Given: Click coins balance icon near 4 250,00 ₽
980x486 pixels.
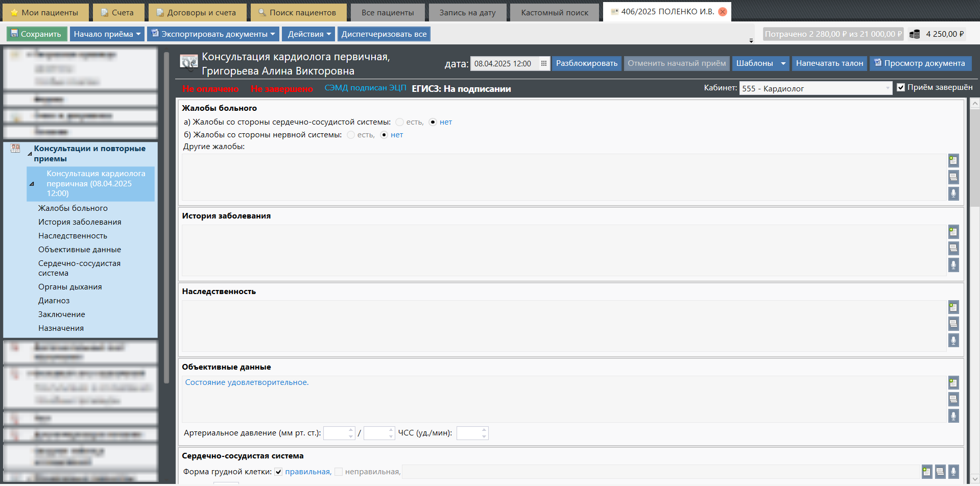Looking at the screenshot, I should click(915, 34).
